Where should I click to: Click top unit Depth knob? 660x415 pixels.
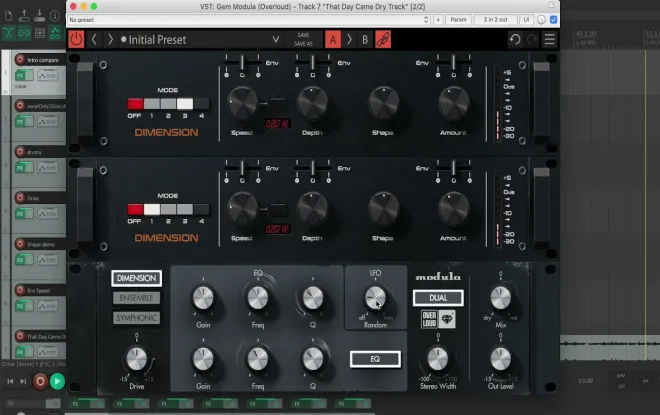coord(312,102)
